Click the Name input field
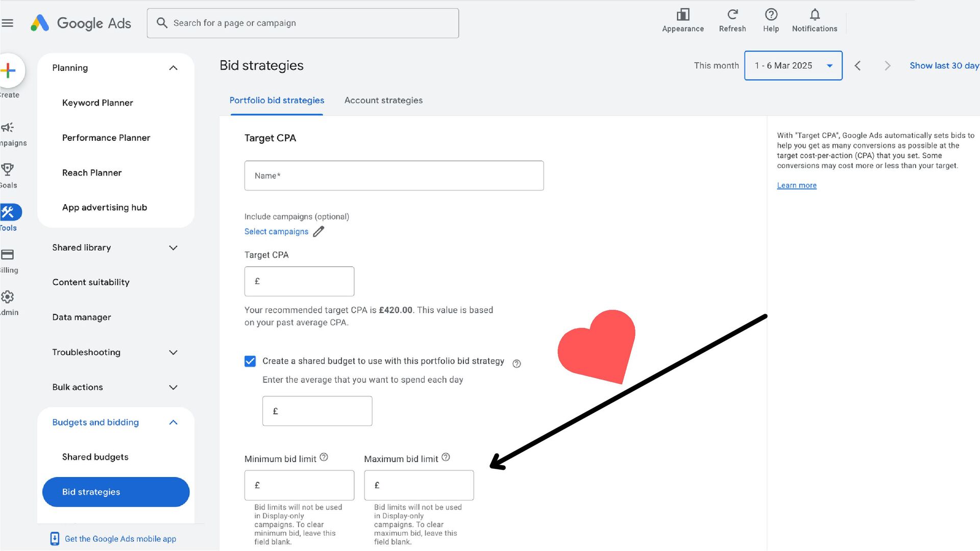 [394, 176]
